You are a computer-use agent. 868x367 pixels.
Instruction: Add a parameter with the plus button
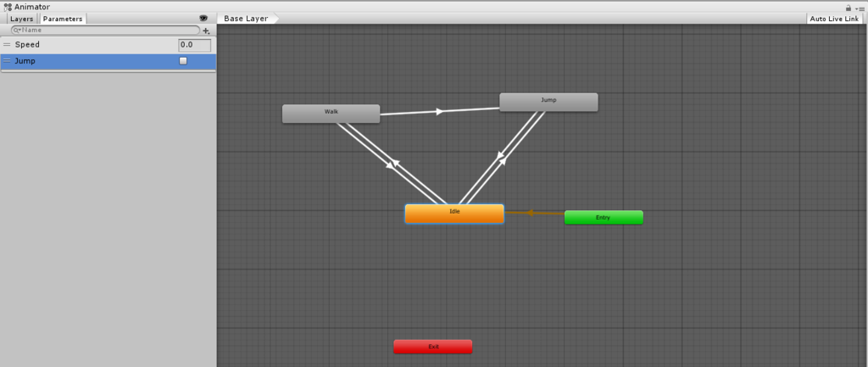click(x=206, y=31)
